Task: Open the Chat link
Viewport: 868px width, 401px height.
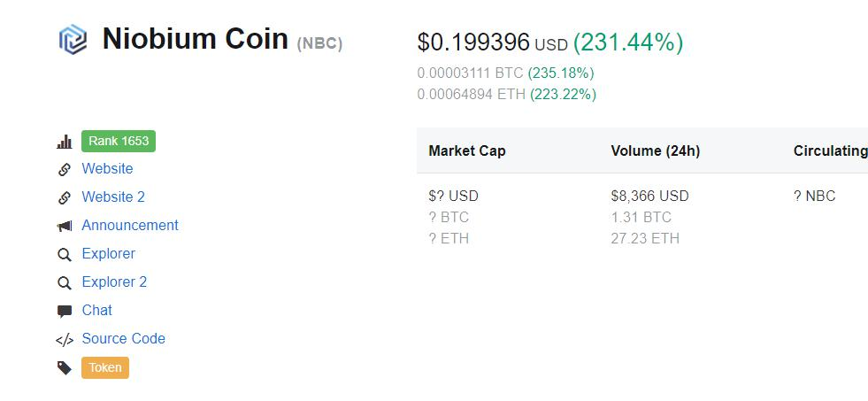Action: click(x=97, y=311)
